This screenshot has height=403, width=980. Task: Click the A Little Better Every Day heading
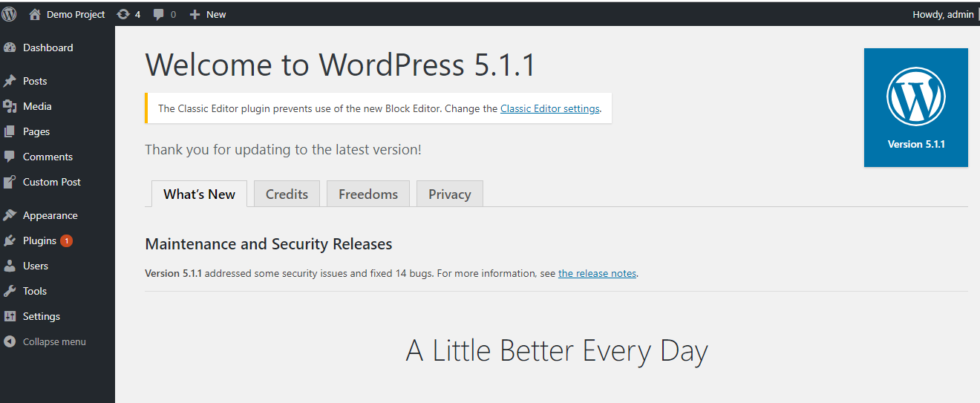[x=557, y=350]
